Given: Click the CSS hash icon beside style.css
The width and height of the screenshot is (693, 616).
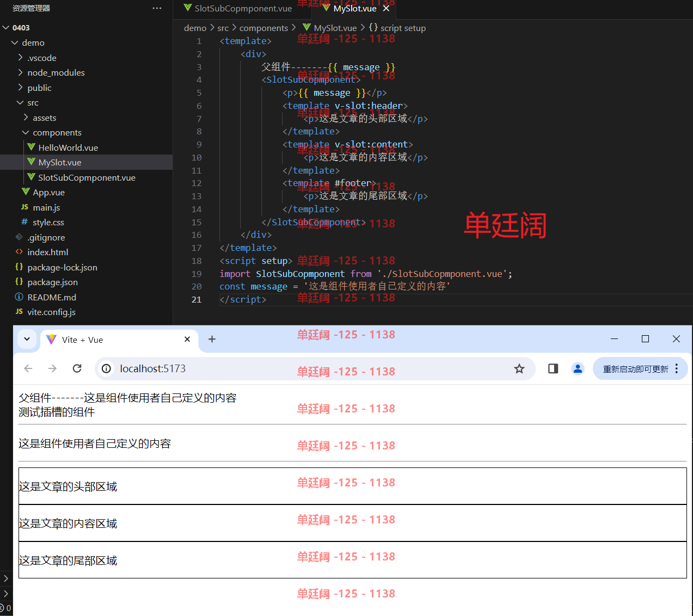Looking at the screenshot, I should click(x=24, y=222).
